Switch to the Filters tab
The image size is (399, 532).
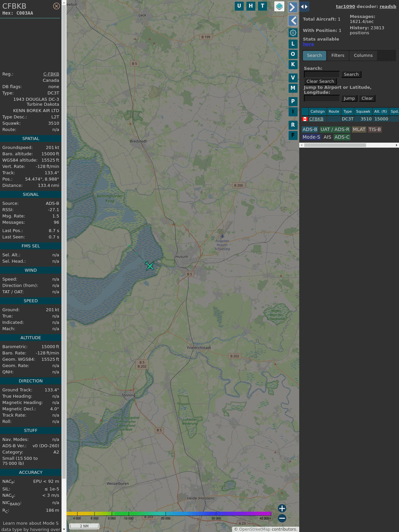[337, 56]
